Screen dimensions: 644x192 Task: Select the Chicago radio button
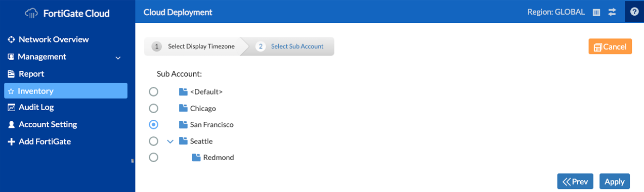point(153,108)
